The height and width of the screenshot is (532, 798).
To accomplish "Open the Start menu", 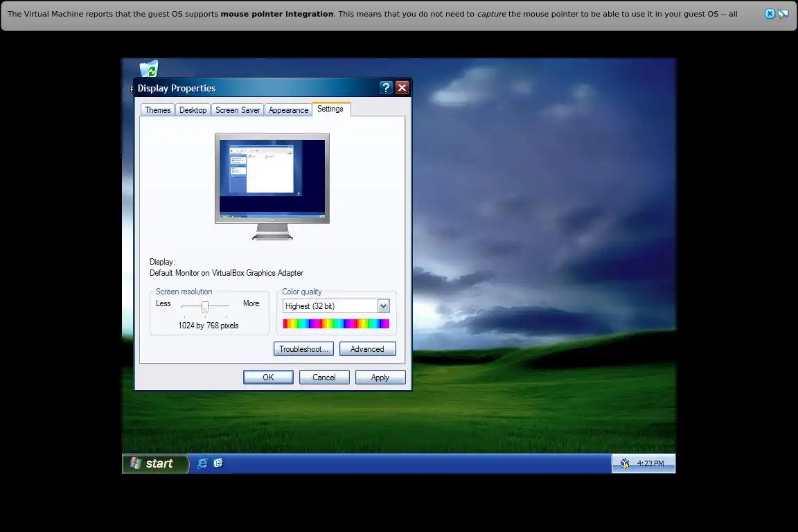I will (x=155, y=463).
